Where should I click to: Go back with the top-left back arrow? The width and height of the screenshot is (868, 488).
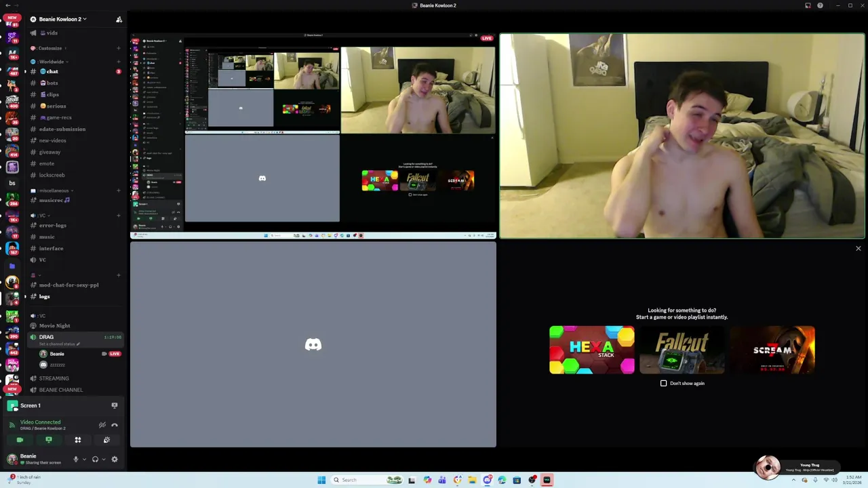tap(7, 5)
